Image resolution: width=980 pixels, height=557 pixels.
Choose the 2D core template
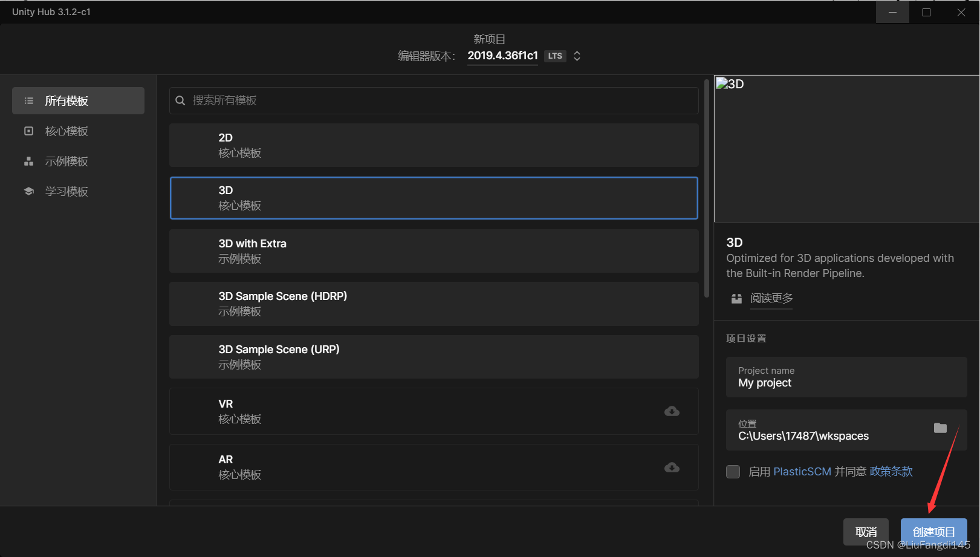[434, 145]
